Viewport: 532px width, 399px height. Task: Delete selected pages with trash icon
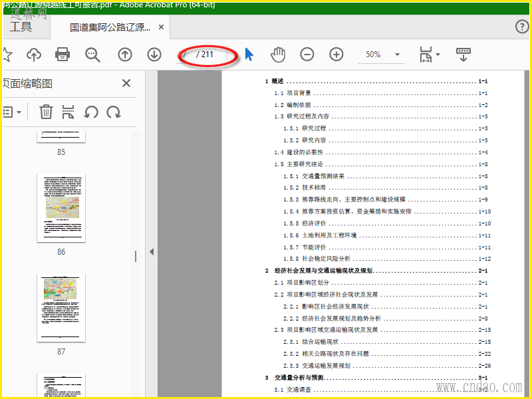pyautogui.click(x=46, y=112)
